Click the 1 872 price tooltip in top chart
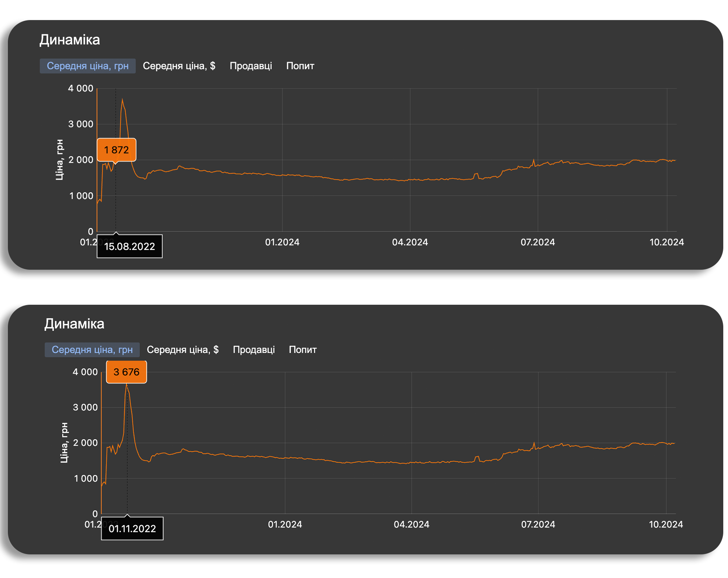This screenshot has height=578, width=728. (x=116, y=150)
